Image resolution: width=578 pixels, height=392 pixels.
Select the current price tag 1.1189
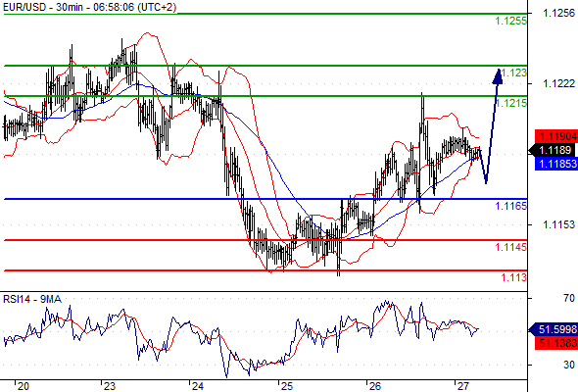(553, 150)
